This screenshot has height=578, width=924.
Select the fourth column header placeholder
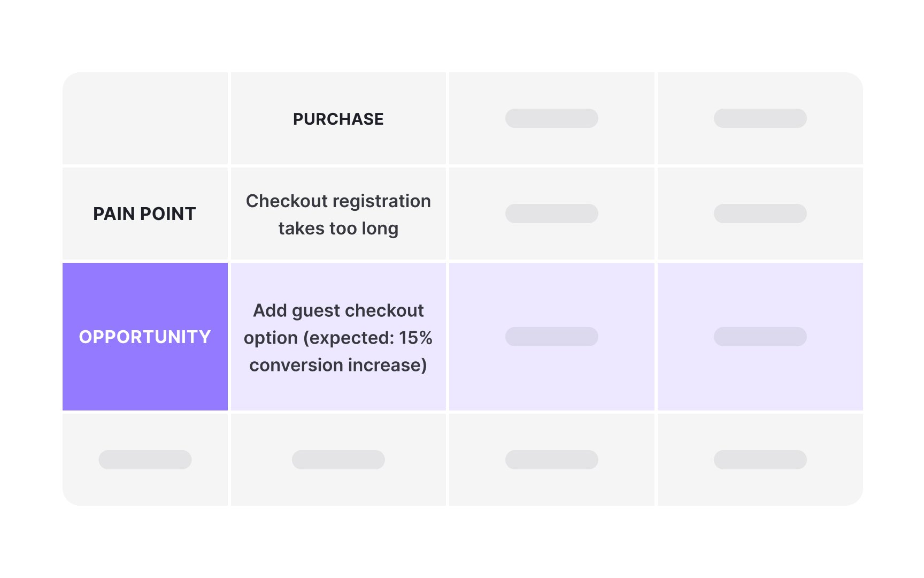tap(760, 118)
